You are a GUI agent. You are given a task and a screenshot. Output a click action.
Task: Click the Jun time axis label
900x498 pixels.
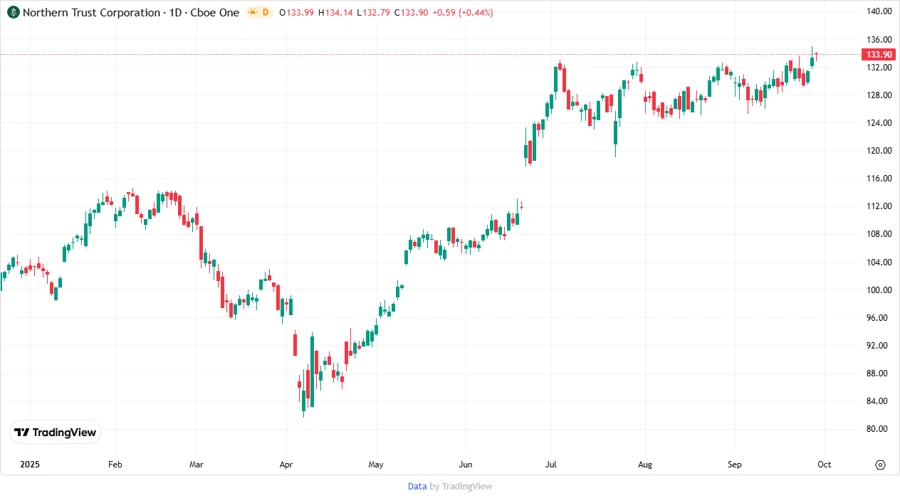[465, 465]
